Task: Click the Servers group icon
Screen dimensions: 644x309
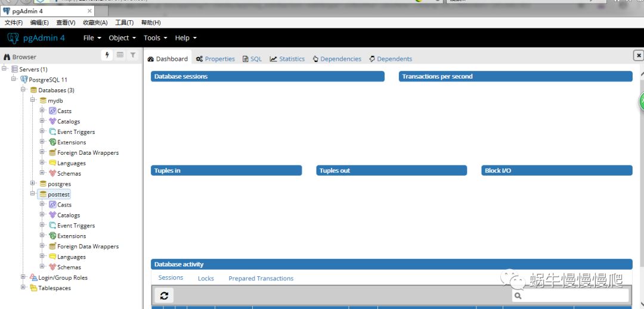Action: coord(14,69)
